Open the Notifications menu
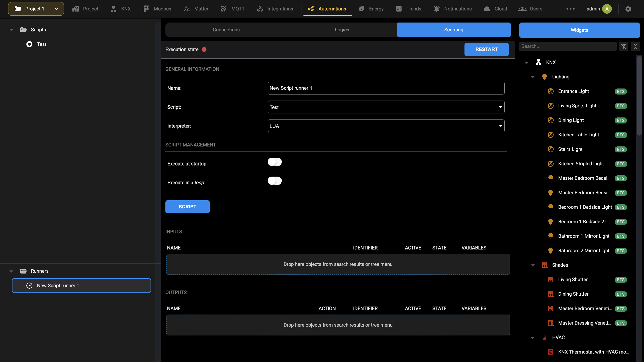This screenshot has height=362, width=644. 453,9
